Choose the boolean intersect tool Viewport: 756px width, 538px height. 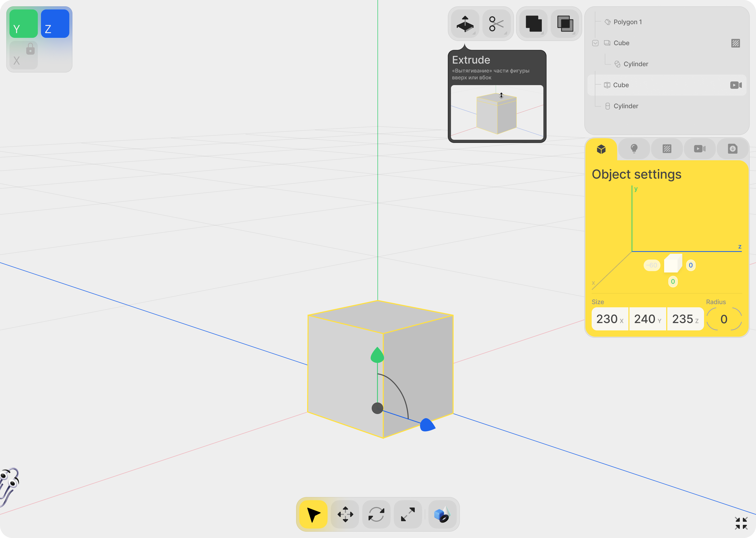[x=565, y=24]
